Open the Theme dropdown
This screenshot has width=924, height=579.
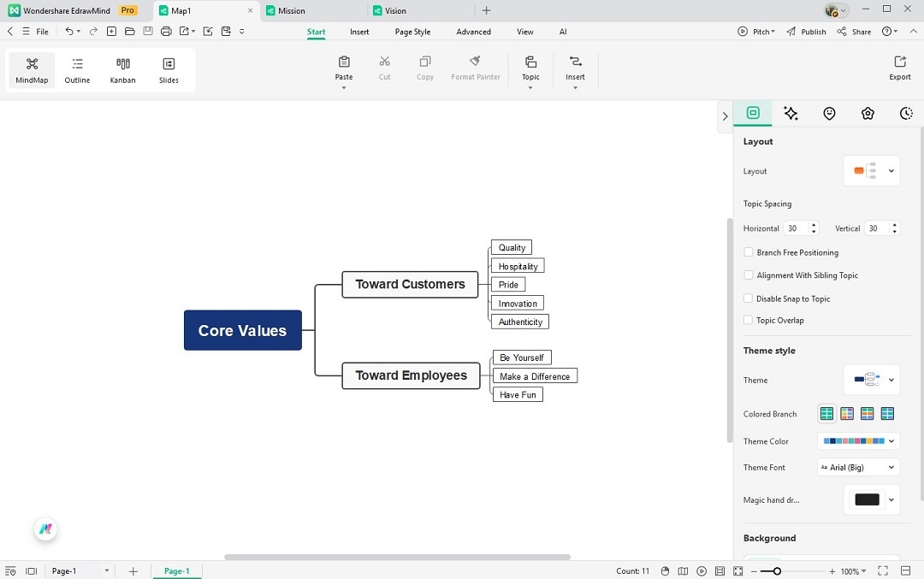click(x=872, y=380)
